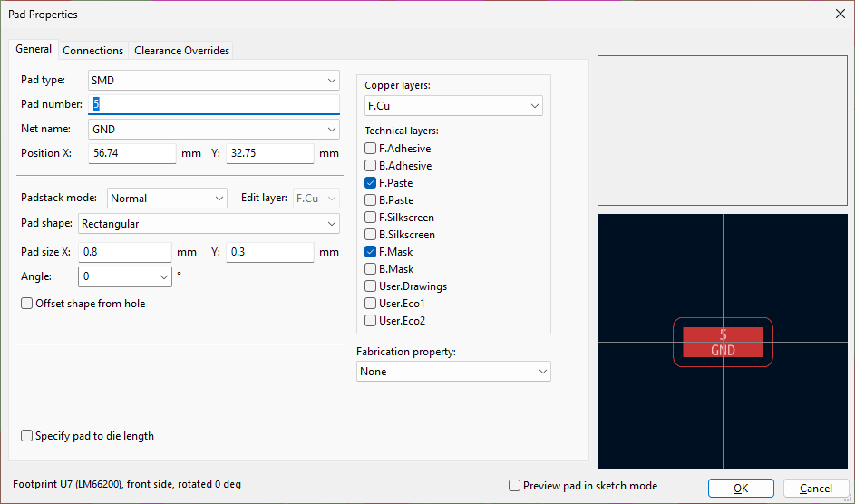Click the red pad preview shape
The height and width of the screenshot is (504, 855).
point(723,342)
